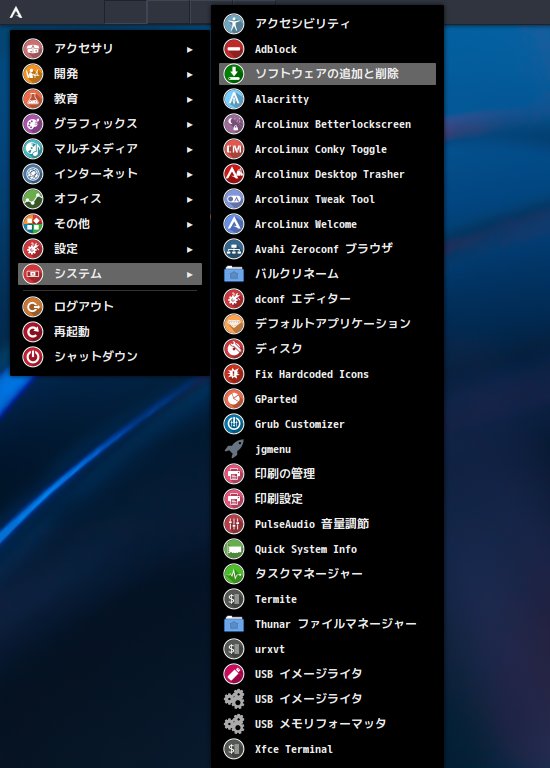Click ArcoLinux Conky Toggle icon

(x=234, y=149)
